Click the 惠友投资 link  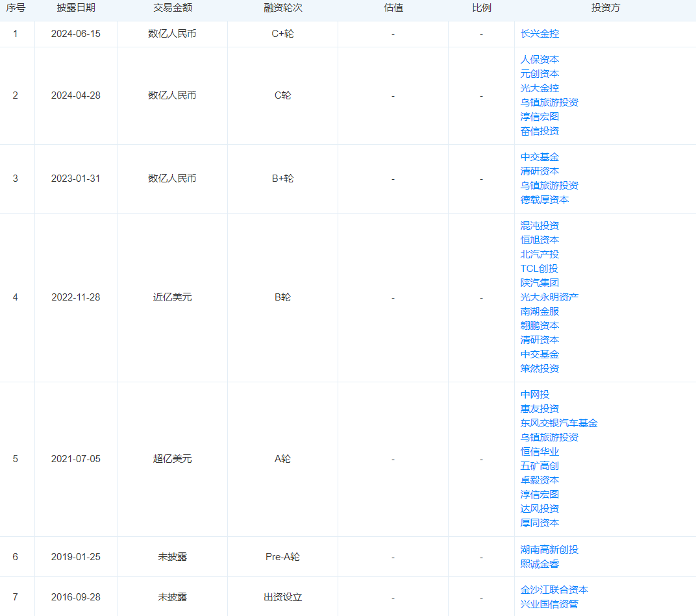[x=540, y=409]
